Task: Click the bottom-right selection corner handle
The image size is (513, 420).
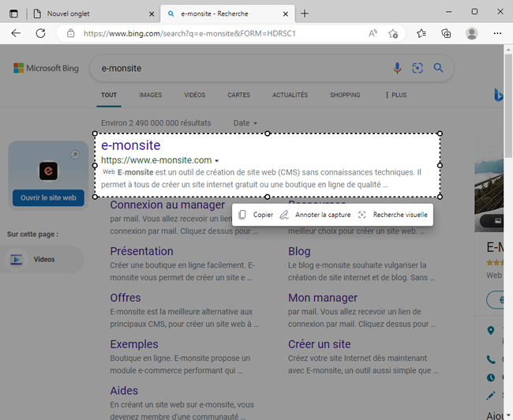Action: [x=440, y=197]
